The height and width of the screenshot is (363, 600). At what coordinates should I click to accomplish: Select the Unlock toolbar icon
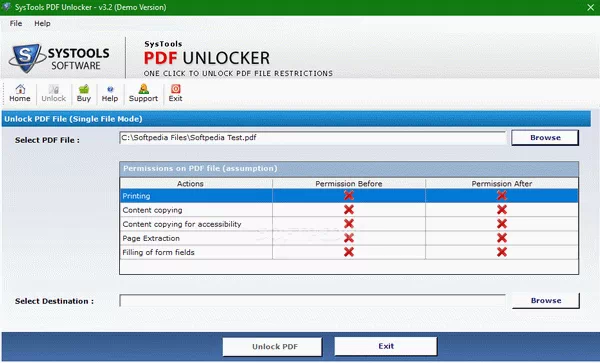[54, 93]
